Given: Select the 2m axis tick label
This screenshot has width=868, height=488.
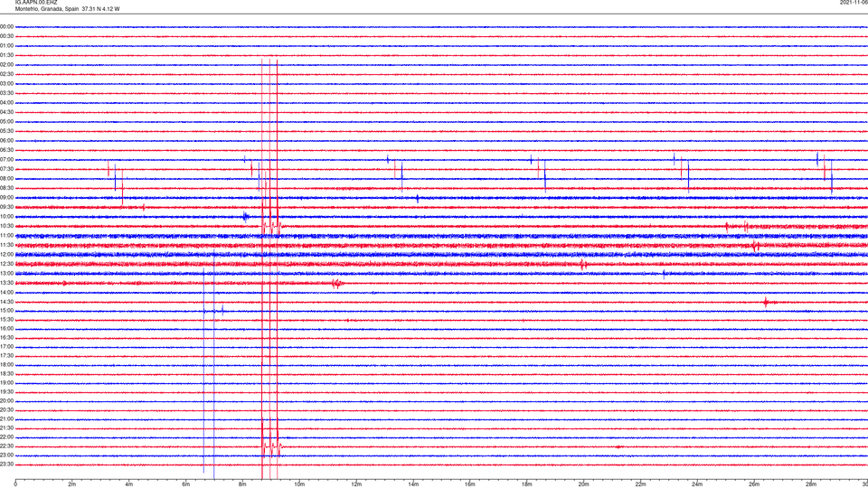Looking at the screenshot, I should pos(72,484).
